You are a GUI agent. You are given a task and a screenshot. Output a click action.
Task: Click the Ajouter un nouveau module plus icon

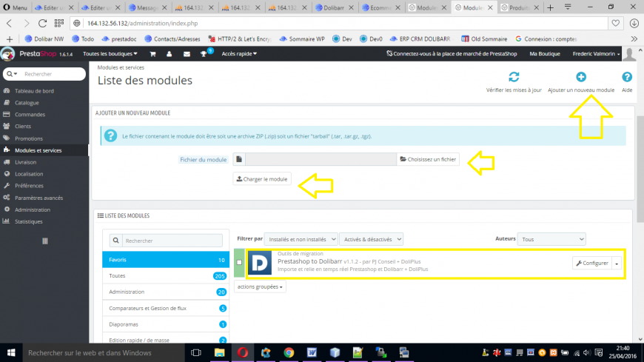(581, 77)
